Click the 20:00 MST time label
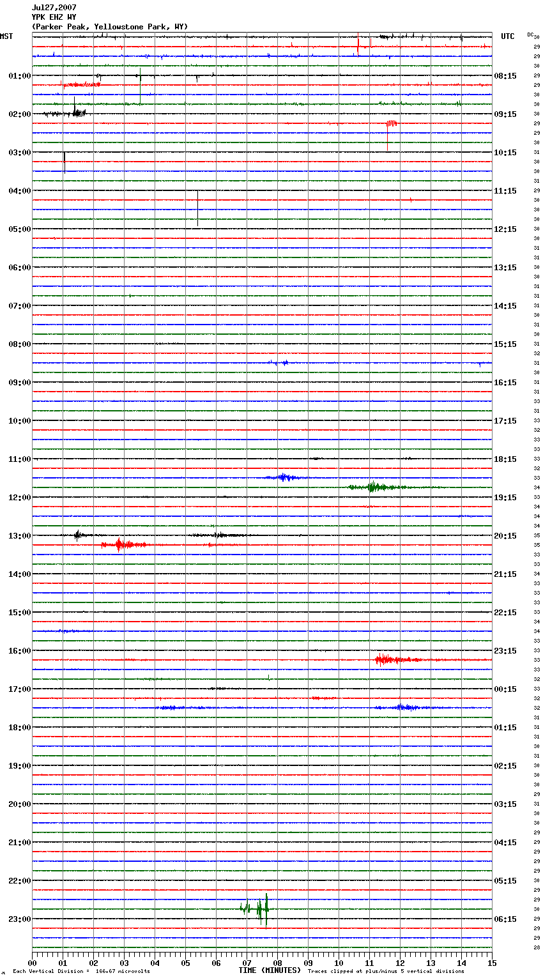This screenshot has width=543, height=980. (x=20, y=804)
